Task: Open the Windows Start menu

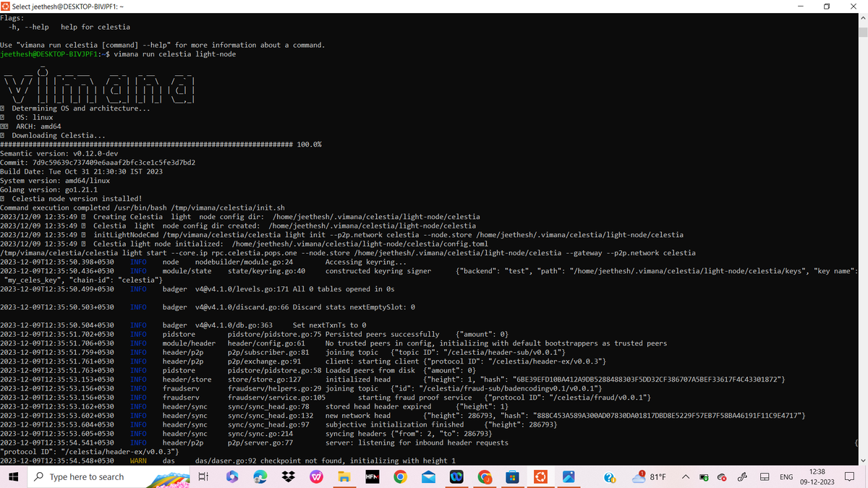Action: [13, 477]
